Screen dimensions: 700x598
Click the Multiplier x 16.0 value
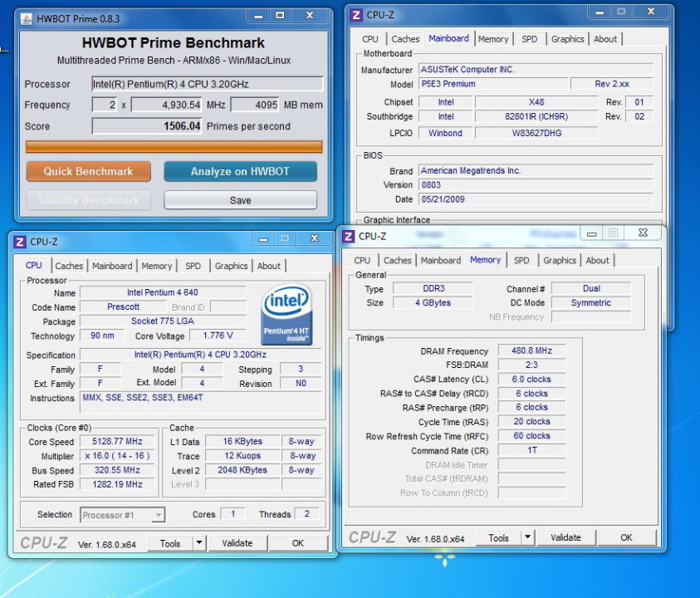click(x=117, y=455)
